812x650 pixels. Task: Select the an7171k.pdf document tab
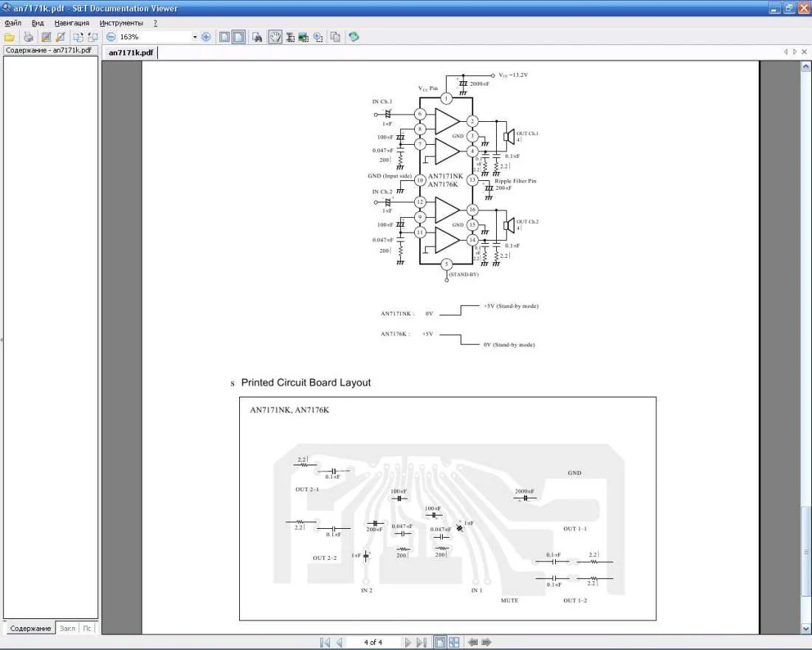click(x=131, y=52)
